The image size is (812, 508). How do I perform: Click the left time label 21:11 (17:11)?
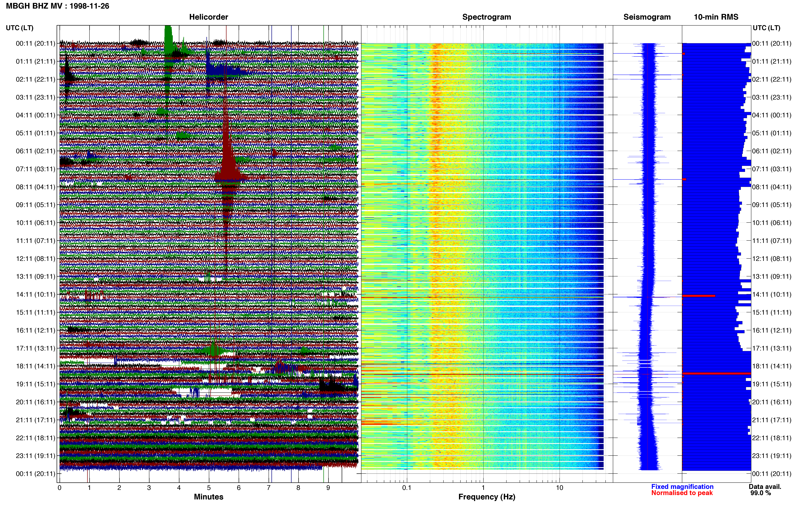tap(36, 420)
